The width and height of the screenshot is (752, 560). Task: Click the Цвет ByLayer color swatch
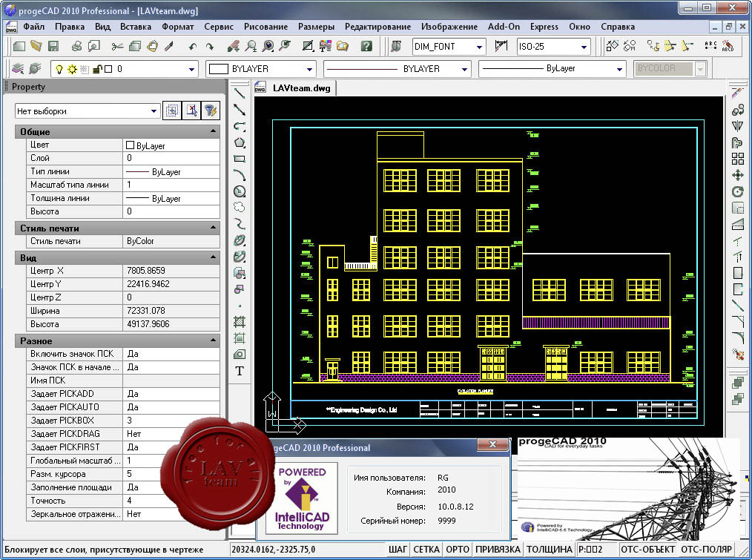[x=130, y=145]
